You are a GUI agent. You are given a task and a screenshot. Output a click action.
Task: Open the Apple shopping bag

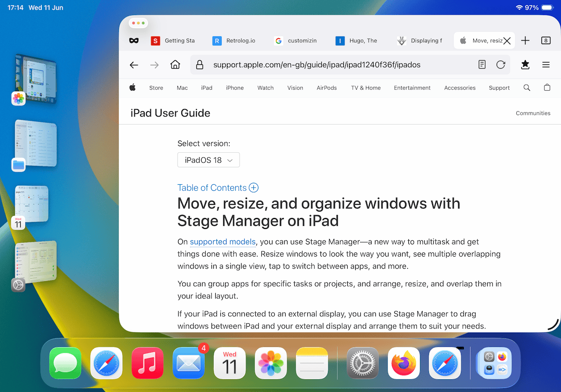(546, 87)
